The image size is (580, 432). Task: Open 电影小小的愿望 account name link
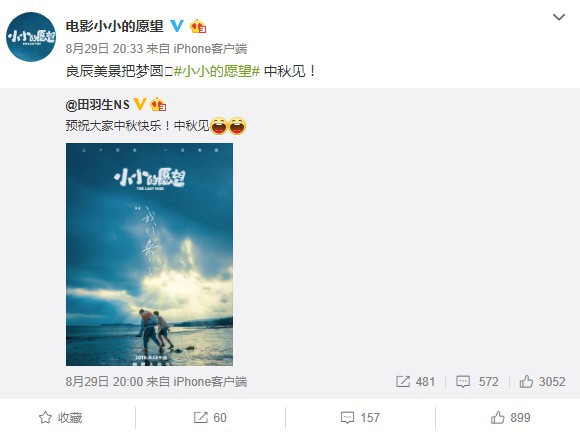(x=115, y=26)
